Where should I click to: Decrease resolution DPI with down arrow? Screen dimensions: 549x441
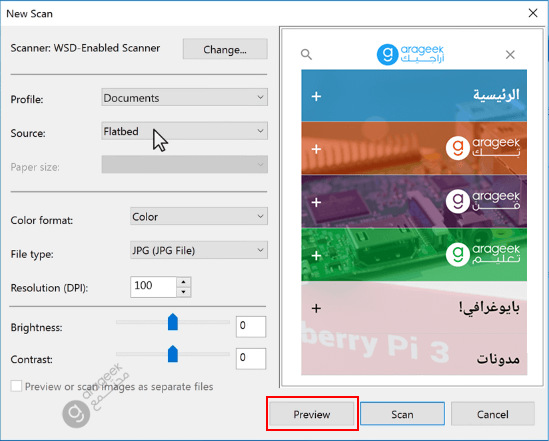tap(183, 292)
